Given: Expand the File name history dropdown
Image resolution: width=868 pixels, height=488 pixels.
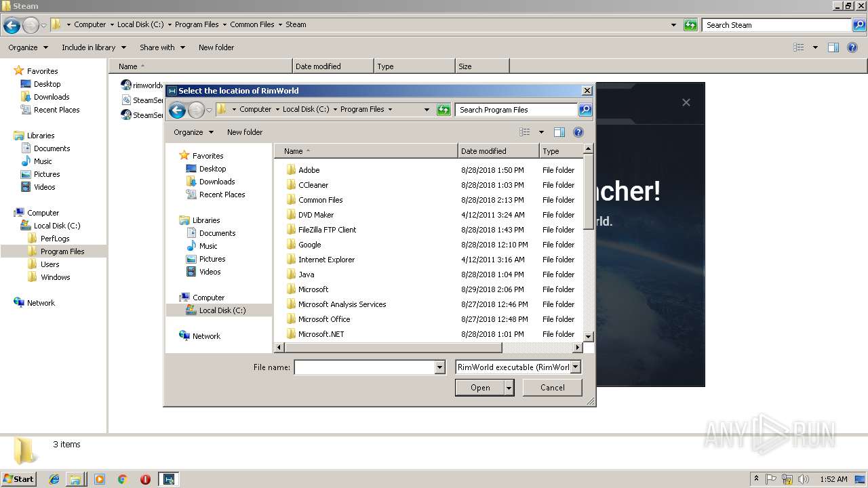Looking at the screenshot, I should point(439,367).
